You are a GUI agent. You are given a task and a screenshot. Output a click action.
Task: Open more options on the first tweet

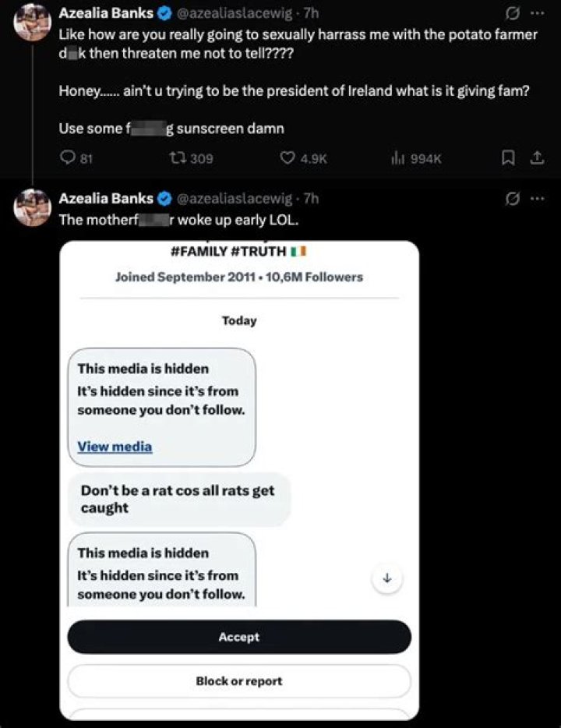537,13
